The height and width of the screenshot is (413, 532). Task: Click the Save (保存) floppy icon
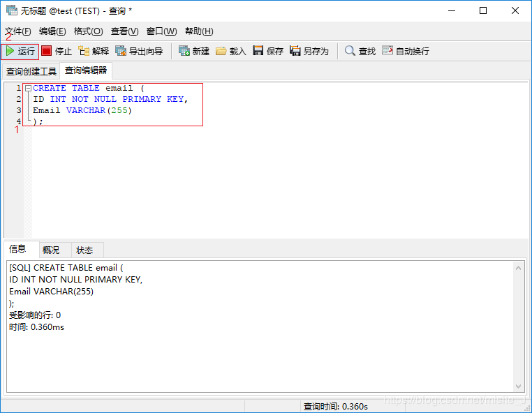[x=258, y=51]
